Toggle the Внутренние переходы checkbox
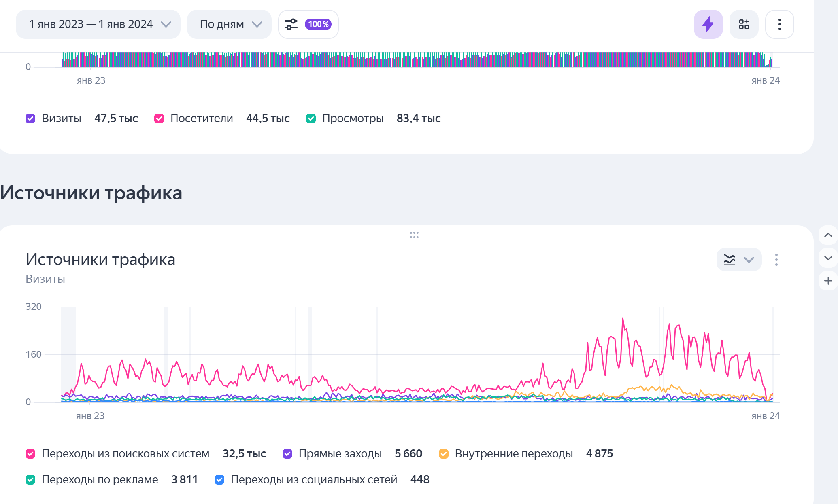Image resolution: width=838 pixels, height=504 pixels. pos(444,454)
